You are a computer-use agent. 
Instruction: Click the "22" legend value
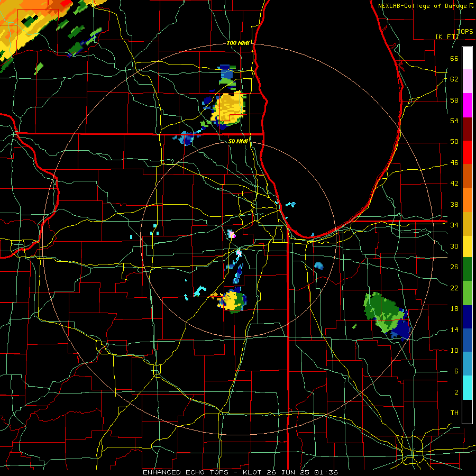coord(454,288)
